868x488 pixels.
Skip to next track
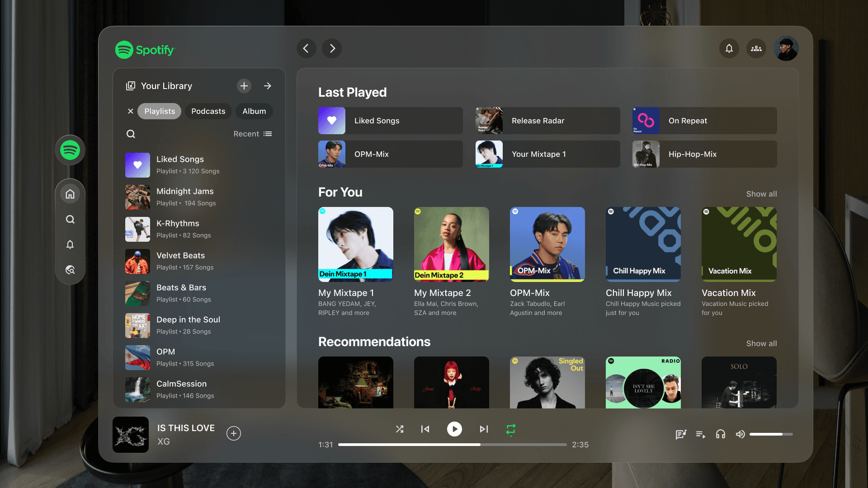pos(484,429)
